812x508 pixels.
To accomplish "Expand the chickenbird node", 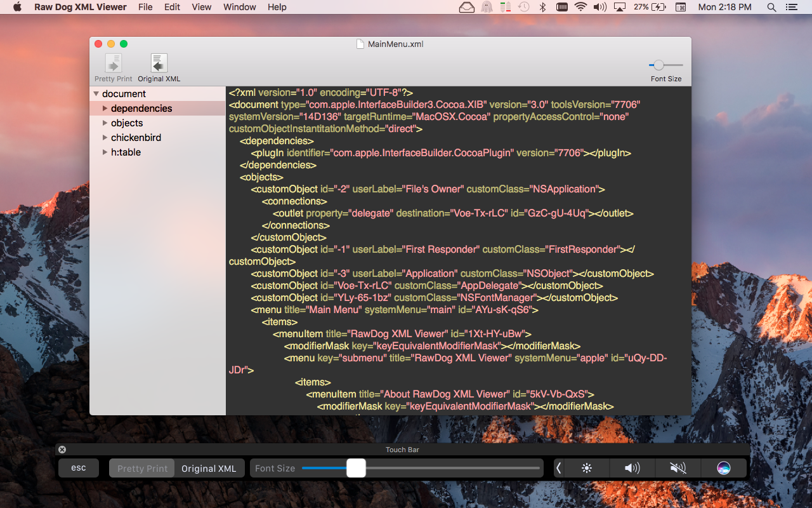I will pos(105,138).
